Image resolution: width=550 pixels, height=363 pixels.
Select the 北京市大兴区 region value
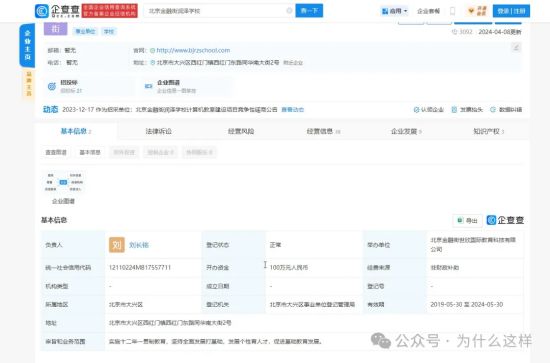126,304
